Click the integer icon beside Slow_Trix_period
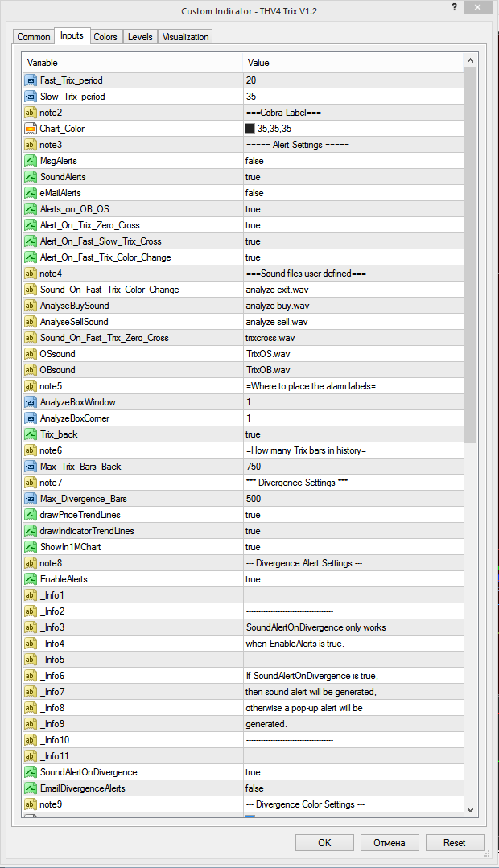The height and width of the screenshot is (868, 499). 31,97
